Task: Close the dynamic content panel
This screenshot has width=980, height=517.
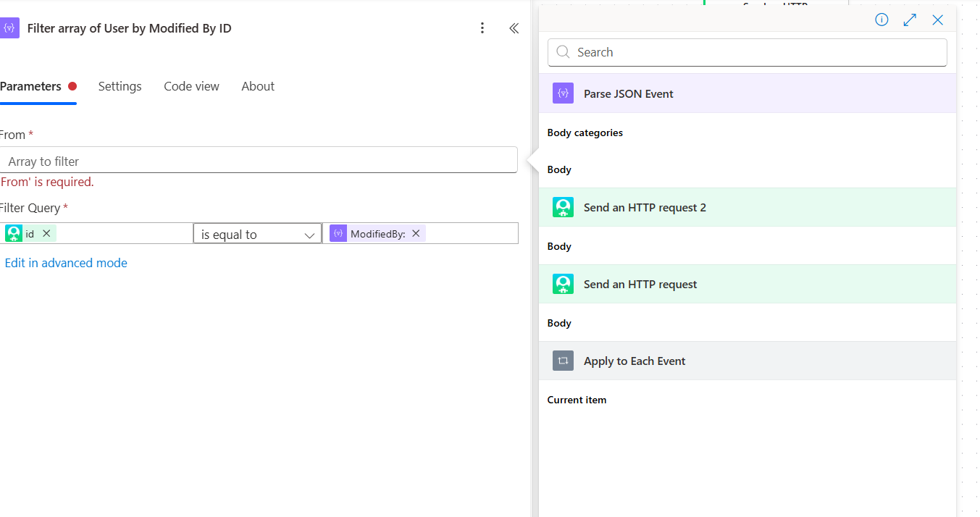Action: click(x=938, y=20)
